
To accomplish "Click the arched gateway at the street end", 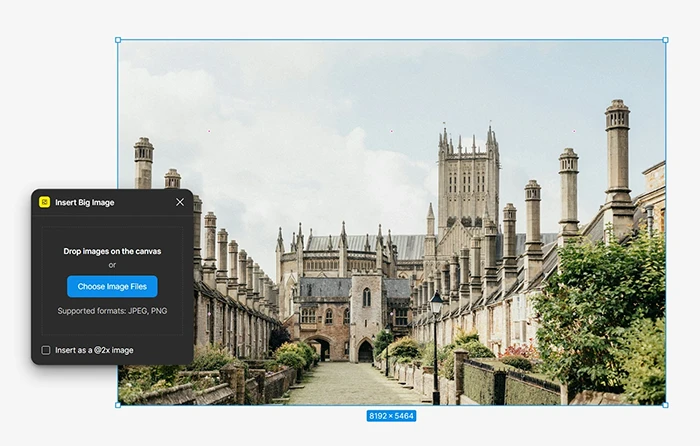I will (320, 348).
